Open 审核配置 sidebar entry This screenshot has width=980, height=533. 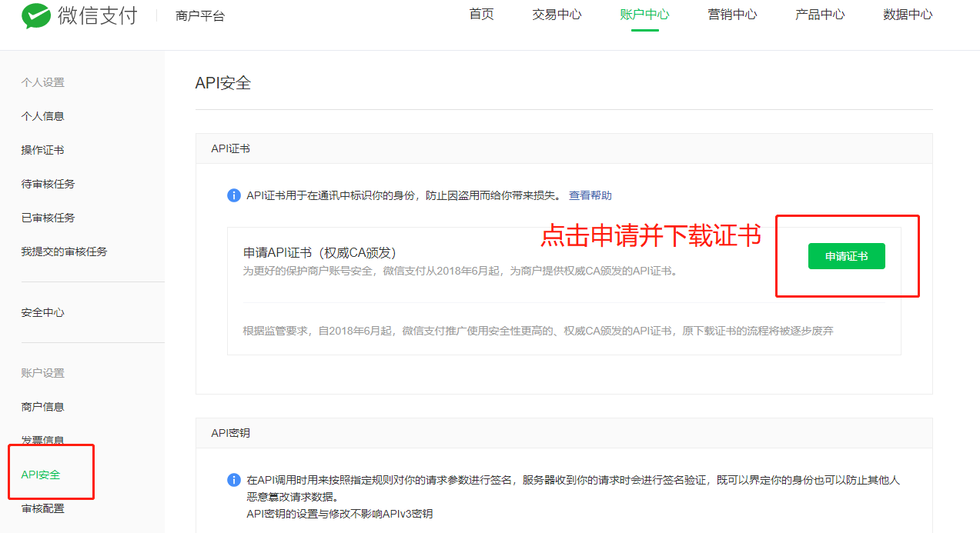[x=42, y=508]
